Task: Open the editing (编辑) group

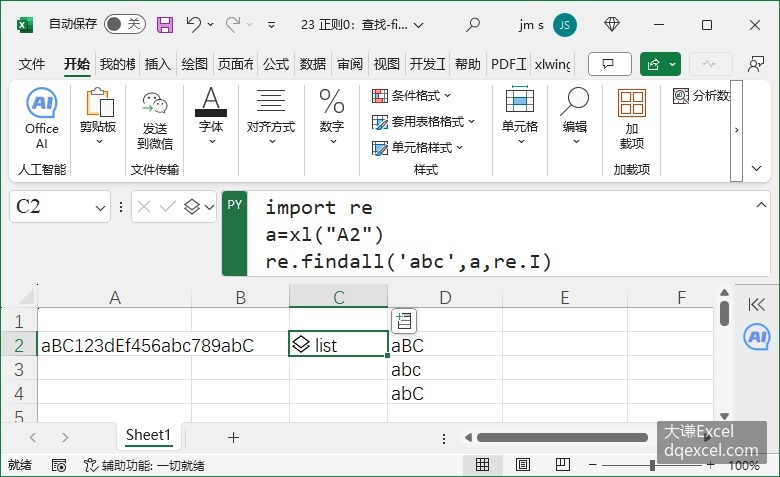Action: tap(575, 116)
